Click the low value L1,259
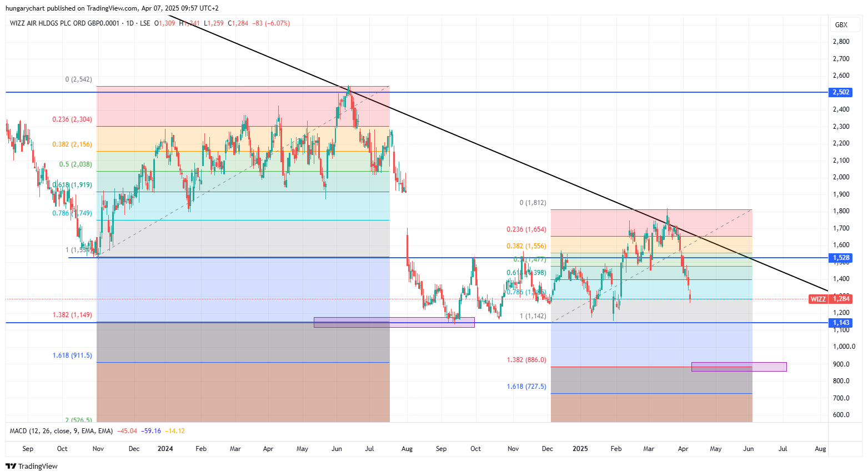 (214, 23)
